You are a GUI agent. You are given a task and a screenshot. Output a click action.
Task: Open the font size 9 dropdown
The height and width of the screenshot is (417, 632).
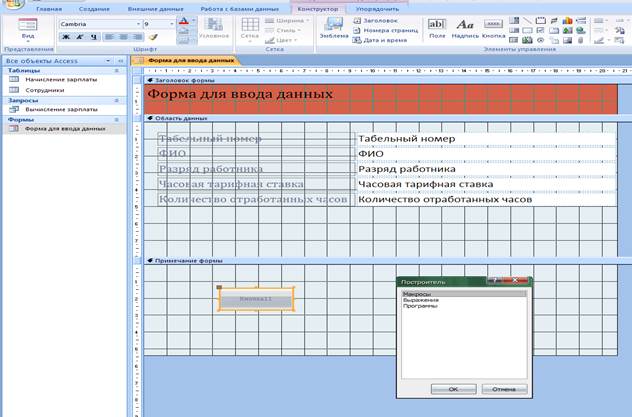(x=172, y=24)
